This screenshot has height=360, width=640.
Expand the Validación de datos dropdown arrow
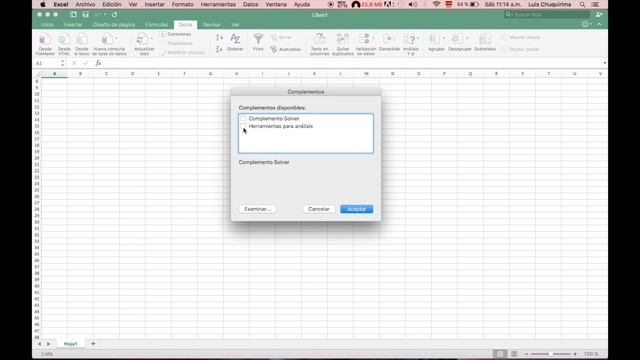[373, 38]
